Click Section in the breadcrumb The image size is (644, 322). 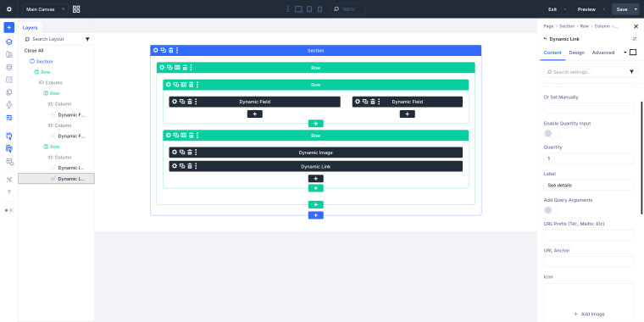(x=567, y=26)
